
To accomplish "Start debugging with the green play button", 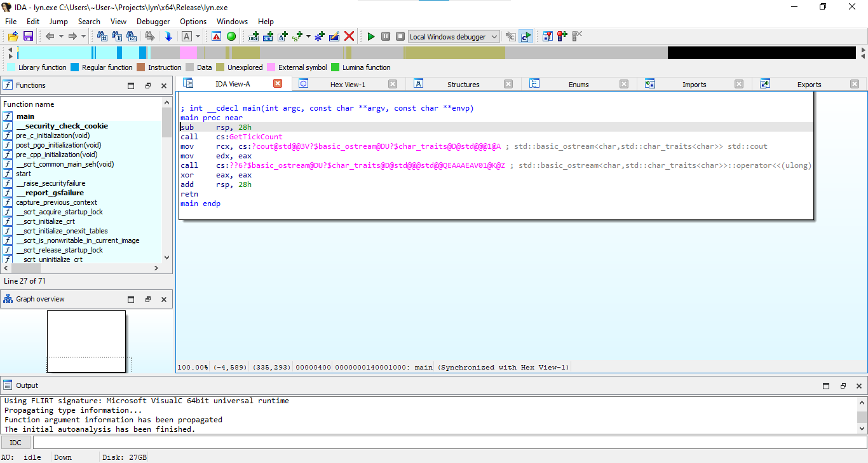I will [371, 36].
